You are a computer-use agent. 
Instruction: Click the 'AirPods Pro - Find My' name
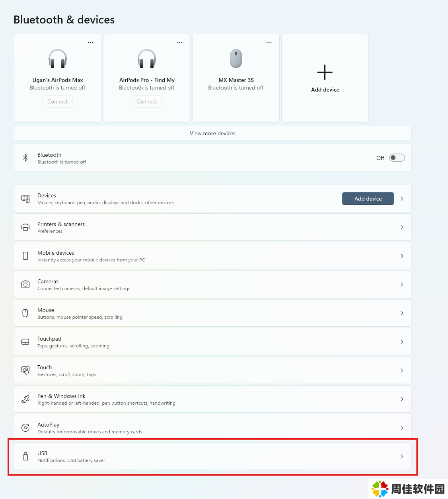coord(147,80)
